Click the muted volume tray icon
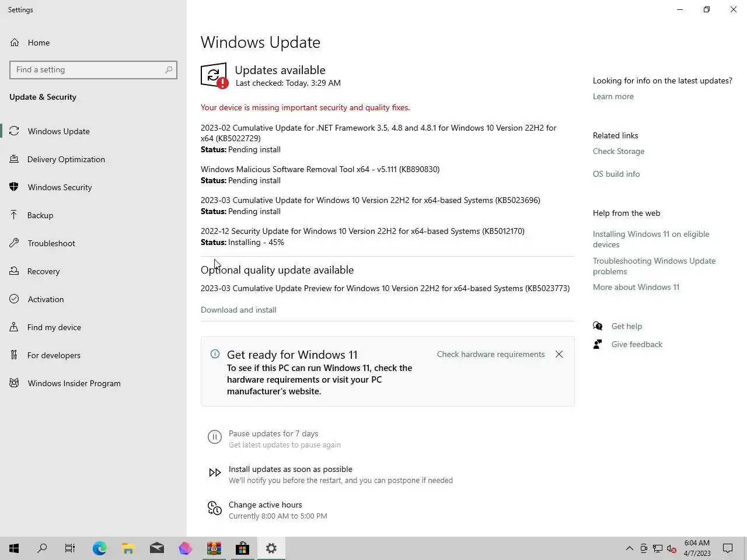The width and height of the screenshot is (747, 560). (671, 548)
